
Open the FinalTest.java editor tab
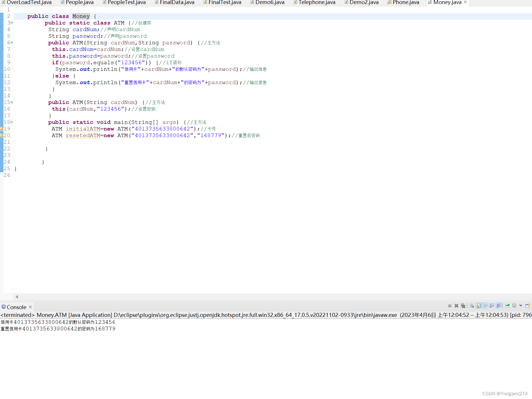(222, 2)
